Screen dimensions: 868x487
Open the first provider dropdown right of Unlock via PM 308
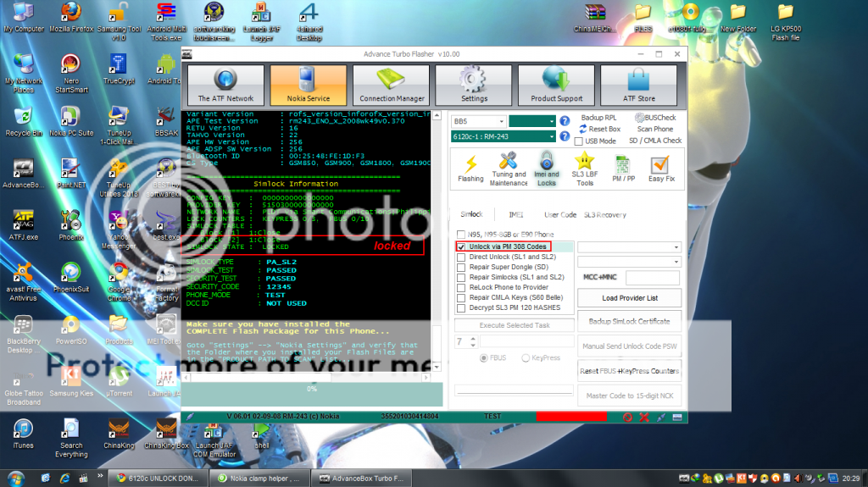(629, 246)
